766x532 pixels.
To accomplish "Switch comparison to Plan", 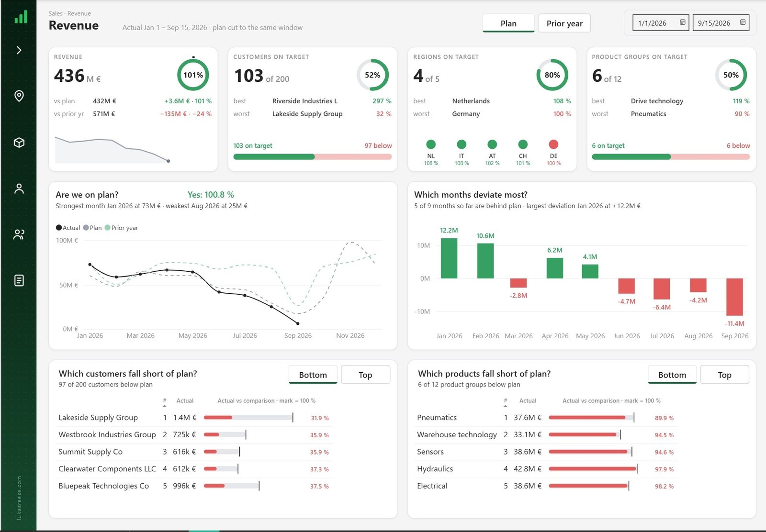I will [x=508, y=23].
